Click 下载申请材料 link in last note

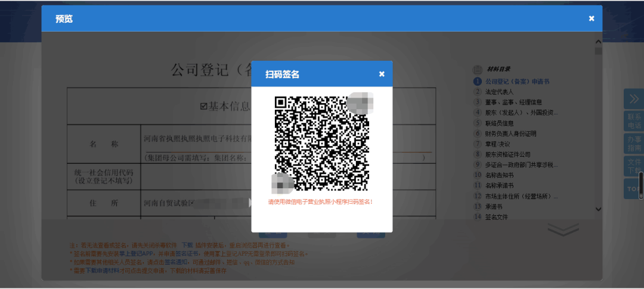[102, 271]
